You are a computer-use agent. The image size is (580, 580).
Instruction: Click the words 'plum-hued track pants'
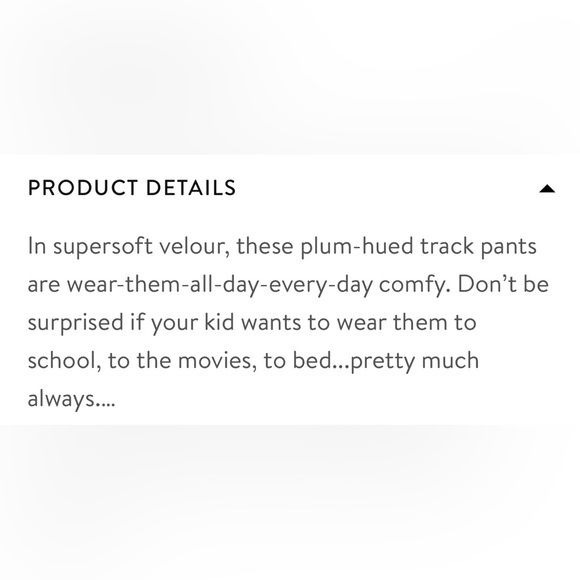pyautogui.click(x=418, y=247)
